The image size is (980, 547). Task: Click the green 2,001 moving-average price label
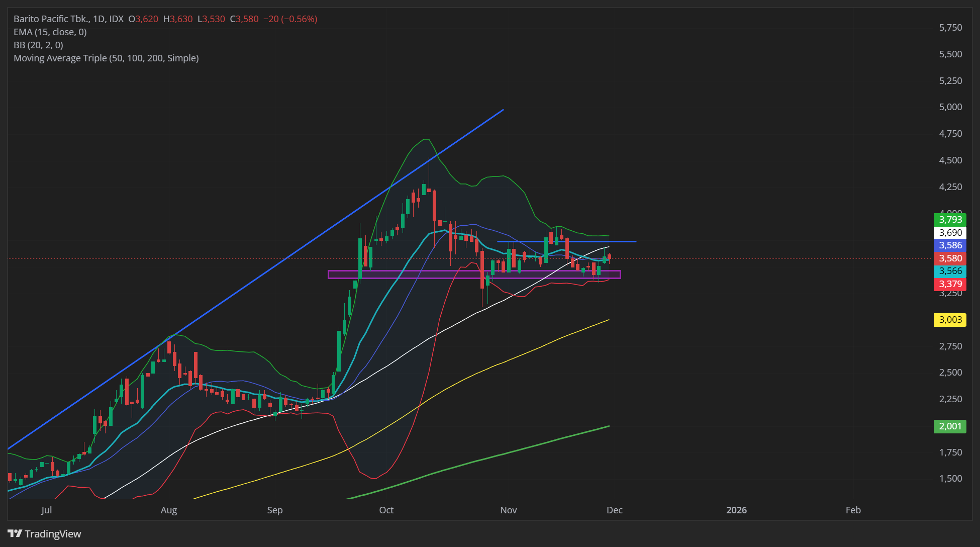pos(950,426)
